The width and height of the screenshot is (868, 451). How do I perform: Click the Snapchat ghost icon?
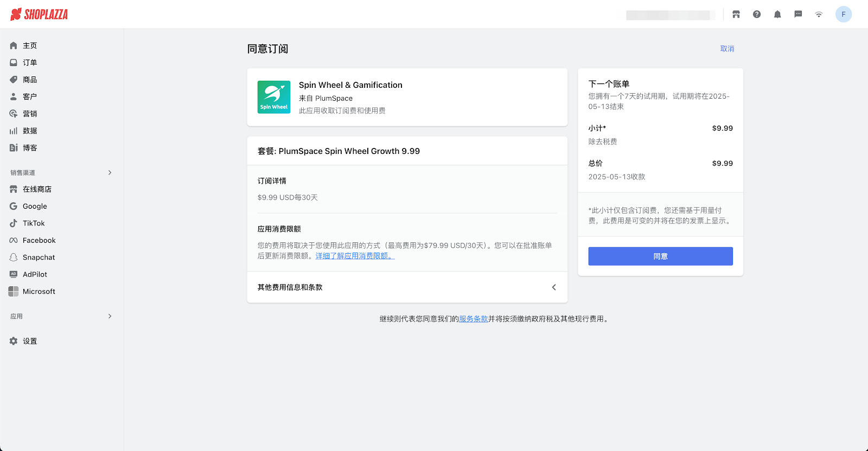pyautogui.click(x=14, y=257)
